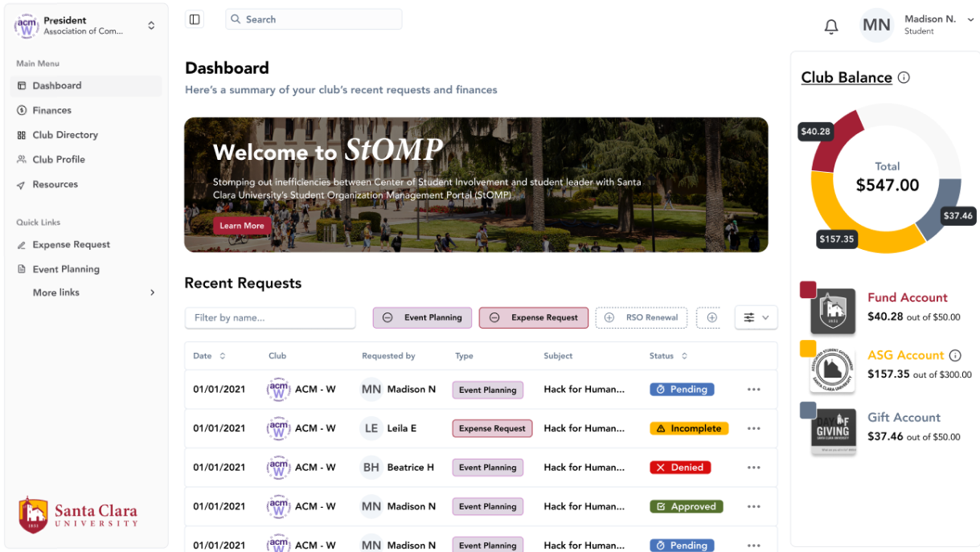This screenshot has width=980, height=552.
Task: Click the Filter by name input field
Action: pos(270,318)
